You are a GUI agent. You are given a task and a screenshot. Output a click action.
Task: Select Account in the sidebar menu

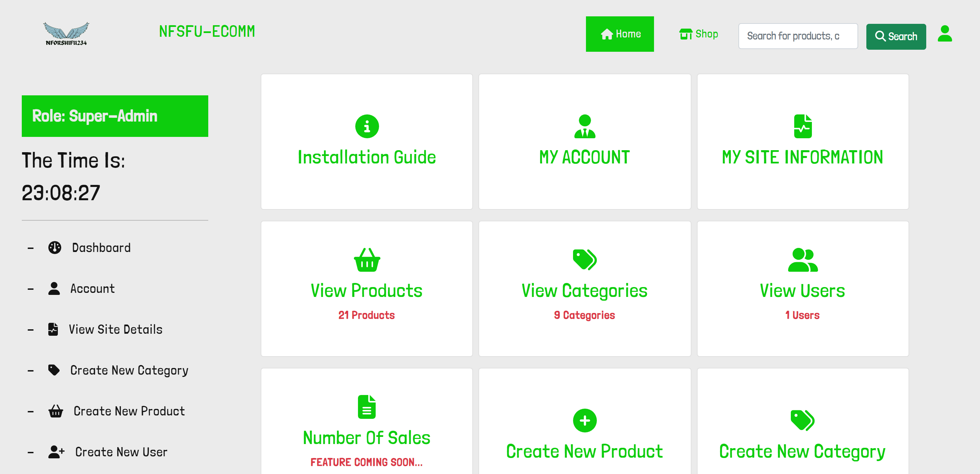(92, 288)
